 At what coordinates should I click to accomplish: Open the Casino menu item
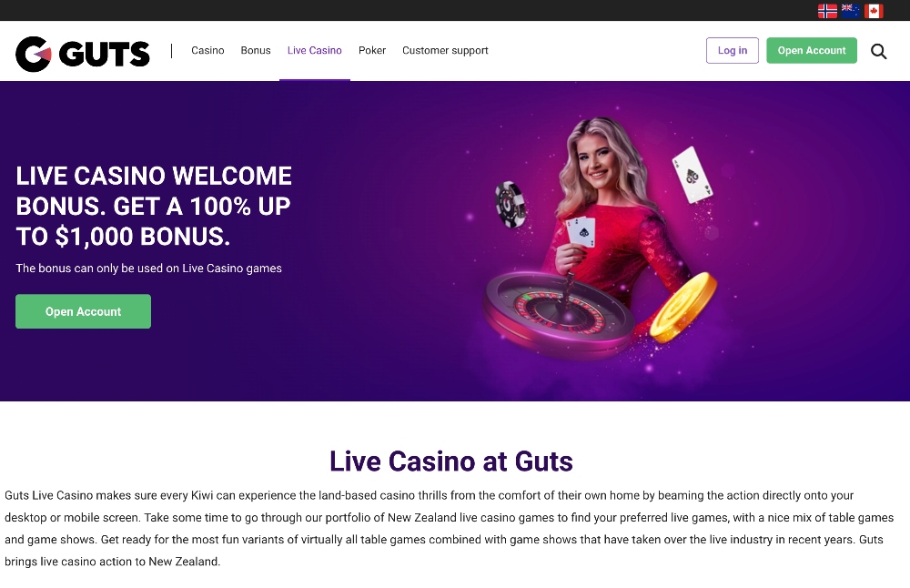click(x=207, y=50)
